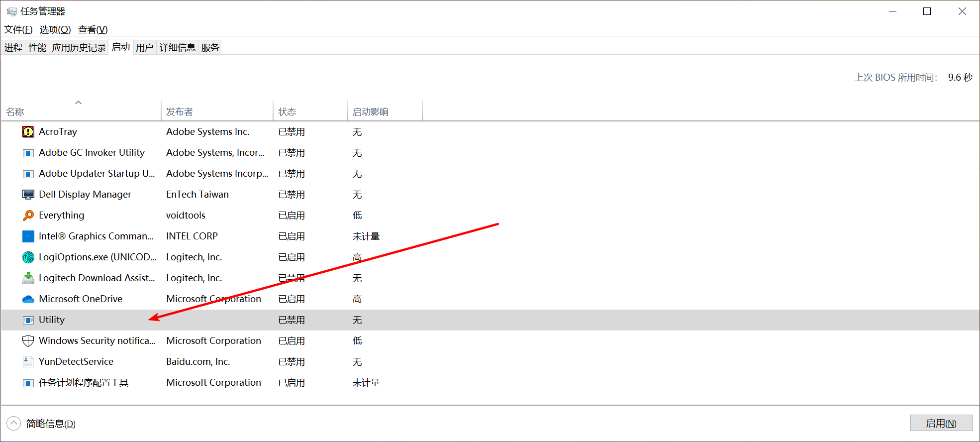980x442 pixels.
Task: Click 未计量 impact in 任务计划程序配置工具 row
Action: (366, 382)
